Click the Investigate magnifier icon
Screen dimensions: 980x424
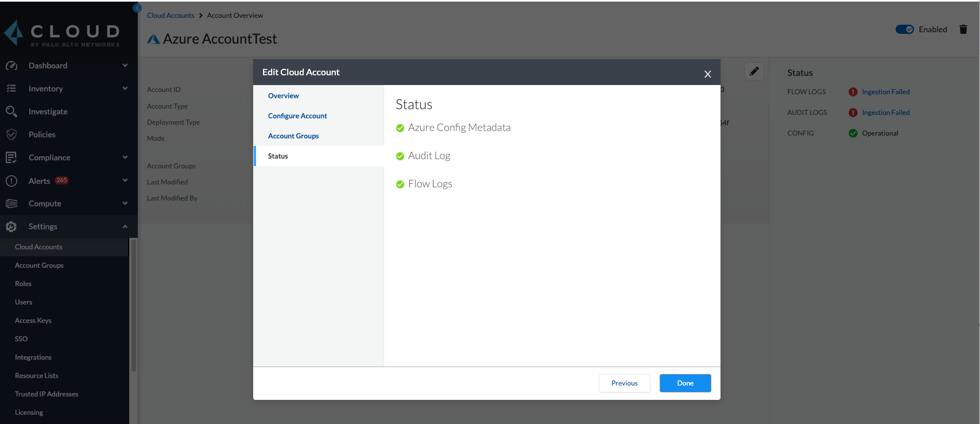[11, 111]
